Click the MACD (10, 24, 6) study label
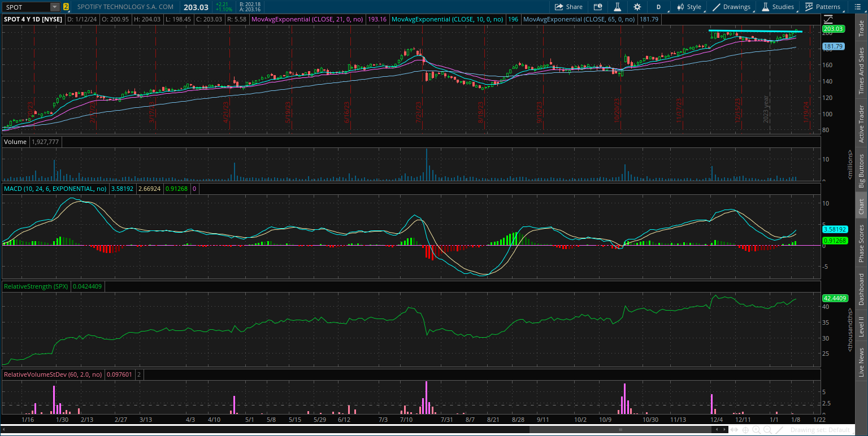The image size is (868, 436). click(55, 188)
